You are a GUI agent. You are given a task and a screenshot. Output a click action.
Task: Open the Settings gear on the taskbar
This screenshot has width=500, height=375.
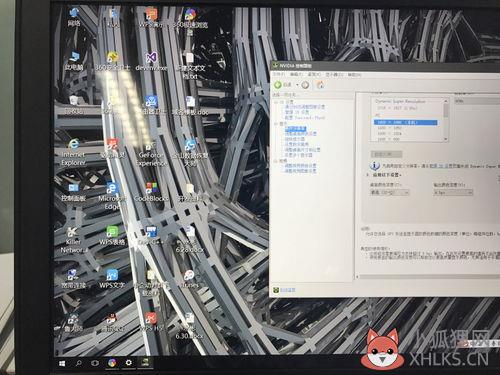(x=129, y=363)
